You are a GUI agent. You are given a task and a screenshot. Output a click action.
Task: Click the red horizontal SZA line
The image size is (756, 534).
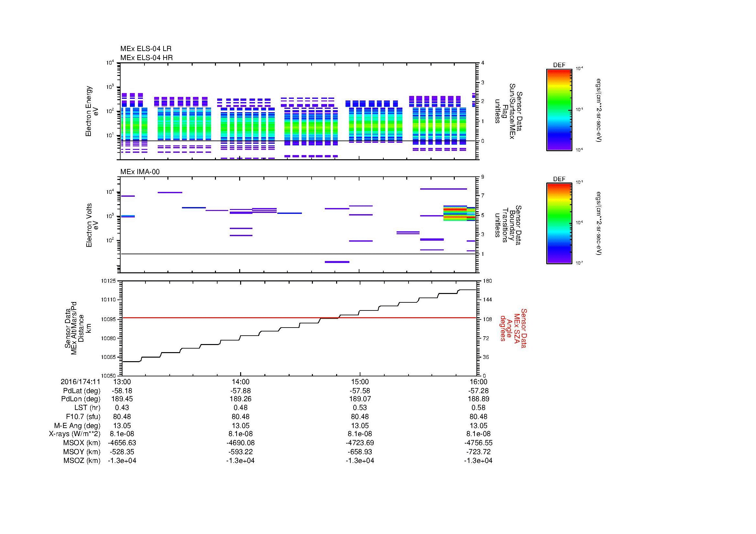click(299, 318)
